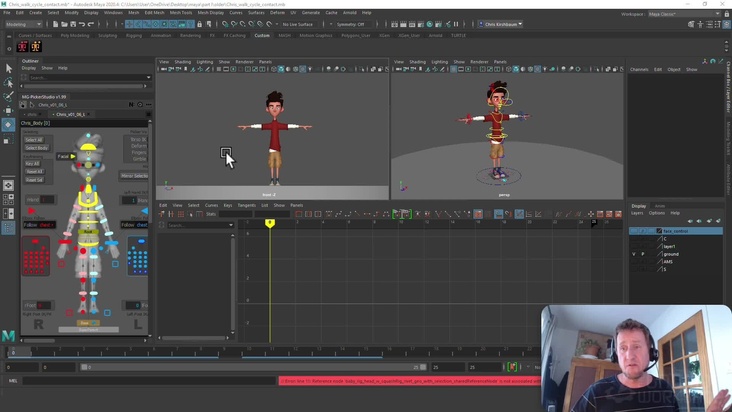Click the undo arrow in status line
Image resolution: width=732 pixels, height=412 pixels.
82,24
